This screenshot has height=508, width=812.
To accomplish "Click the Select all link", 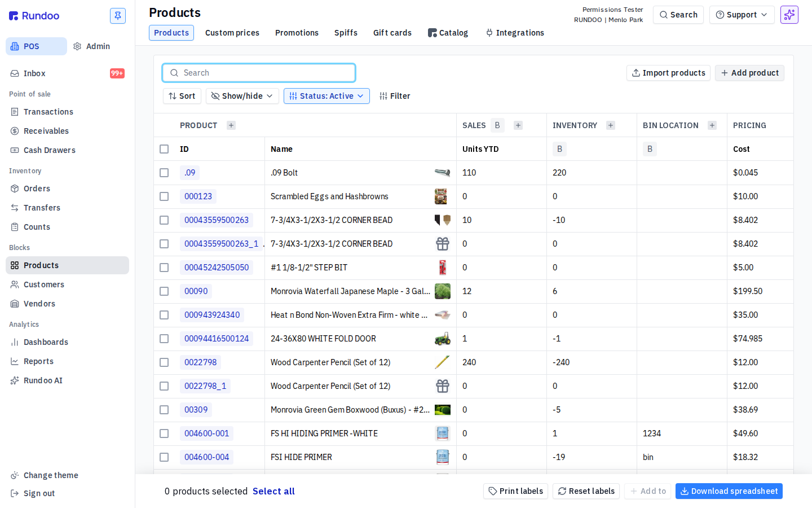I will point(273,491).
